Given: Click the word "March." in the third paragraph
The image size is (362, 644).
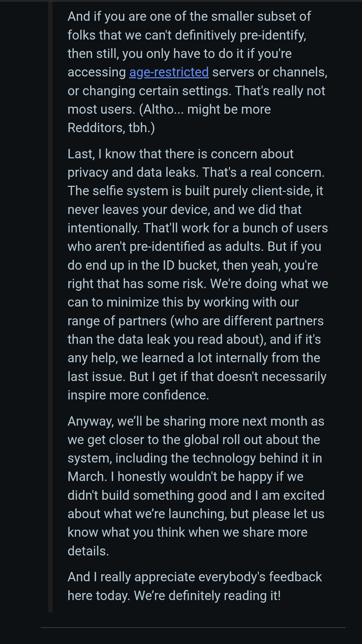Looking at the screenshot, I should 87,477.
